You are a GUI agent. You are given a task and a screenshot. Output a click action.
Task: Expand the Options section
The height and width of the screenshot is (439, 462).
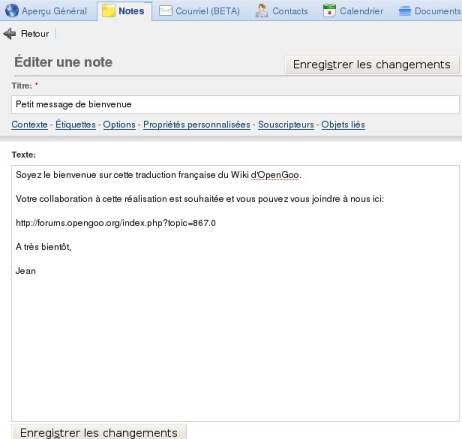[119, 125]
